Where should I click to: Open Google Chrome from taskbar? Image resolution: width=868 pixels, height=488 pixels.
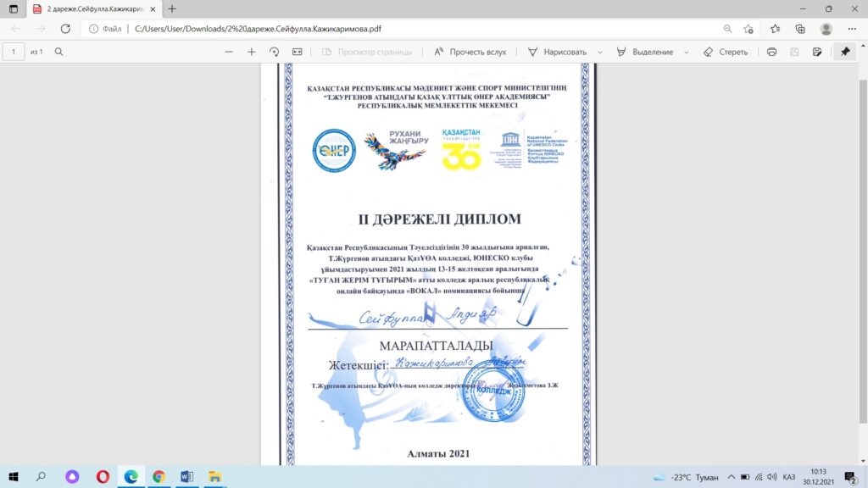point(159,476)
